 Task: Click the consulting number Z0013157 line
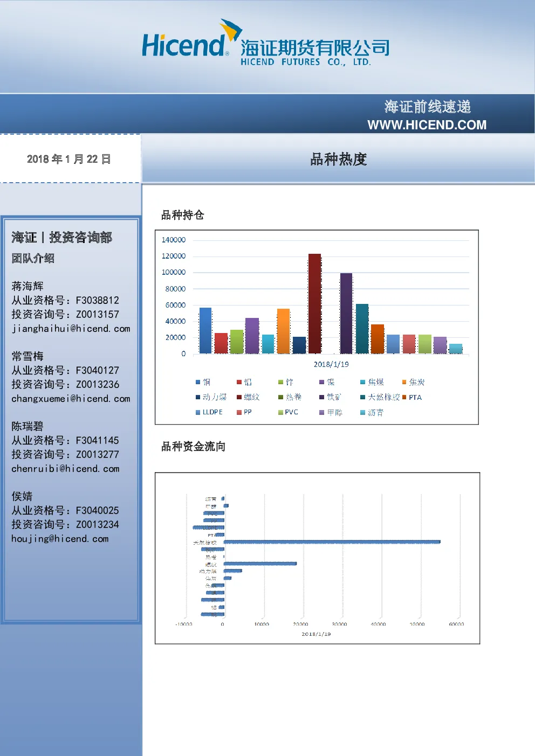[x=65, y=314]
